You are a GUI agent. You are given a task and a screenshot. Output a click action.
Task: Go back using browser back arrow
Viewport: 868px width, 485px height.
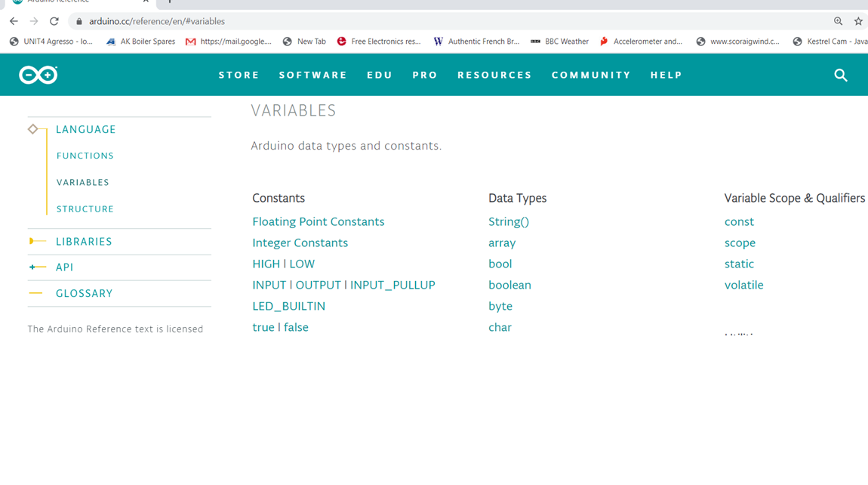tap(14, 21)
